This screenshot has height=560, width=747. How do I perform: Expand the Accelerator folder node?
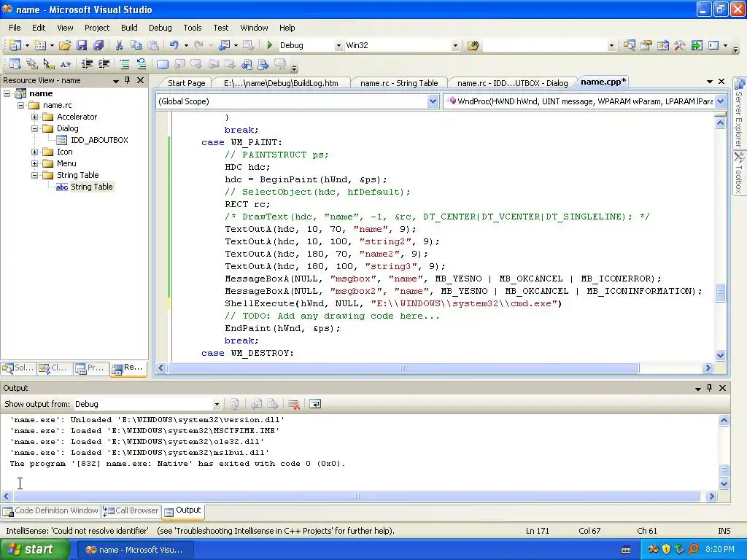[35, 117]
